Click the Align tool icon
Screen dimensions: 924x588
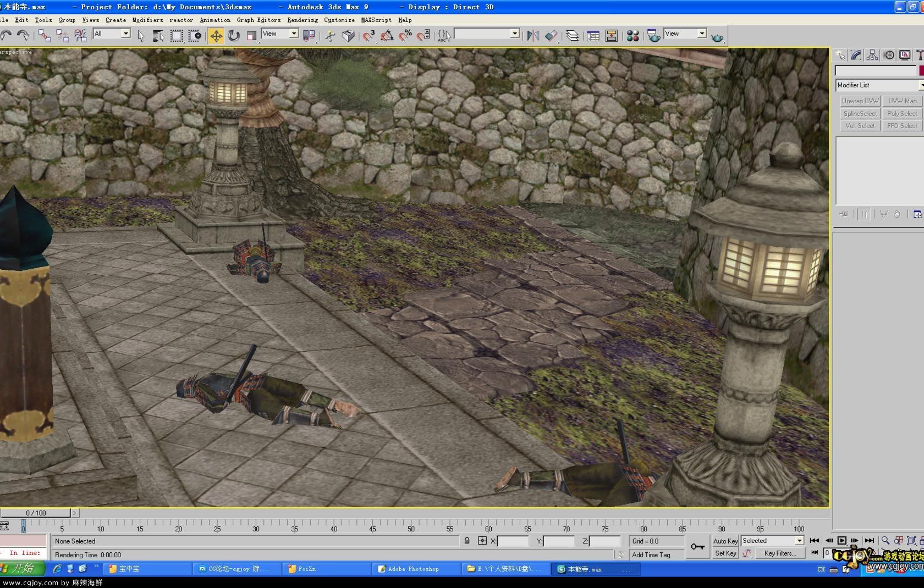(551, 36)
